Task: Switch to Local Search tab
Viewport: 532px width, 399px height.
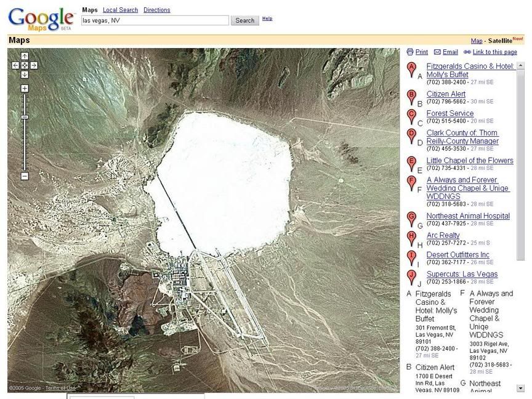Action: click(x=121, y=10)
